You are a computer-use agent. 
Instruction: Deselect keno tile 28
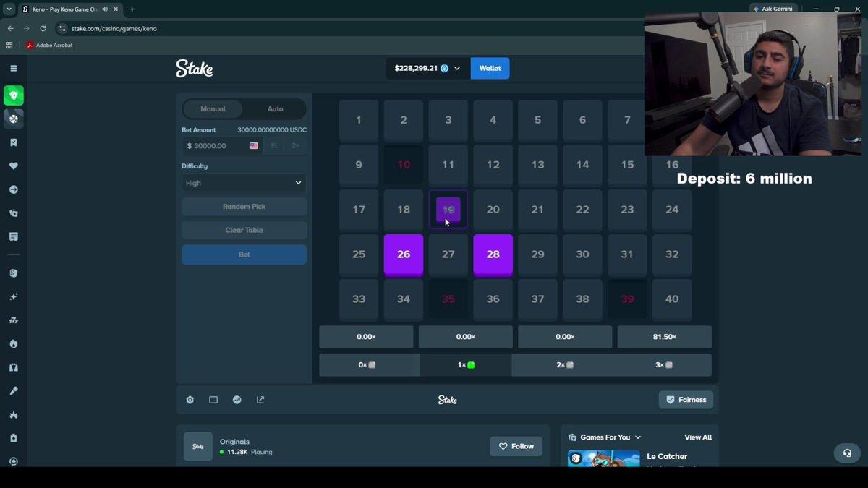493,254
